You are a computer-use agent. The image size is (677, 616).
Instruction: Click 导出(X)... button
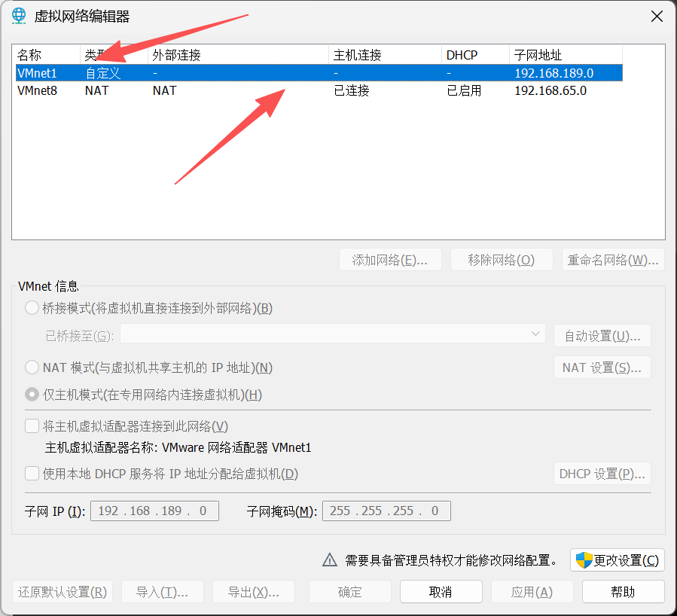pyautogui.click(x=254, y=592)
